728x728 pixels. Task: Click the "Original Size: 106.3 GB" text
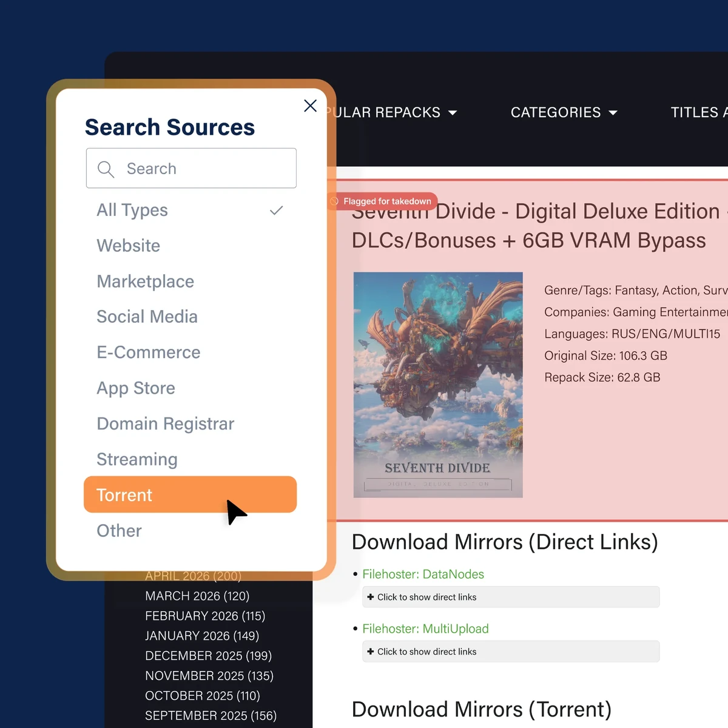coord(606,356)
